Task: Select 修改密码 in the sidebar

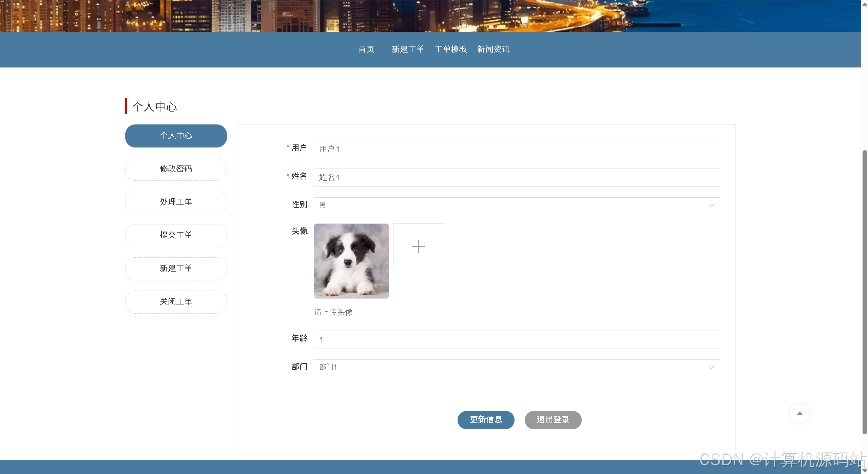Action: tap(176, 169)
